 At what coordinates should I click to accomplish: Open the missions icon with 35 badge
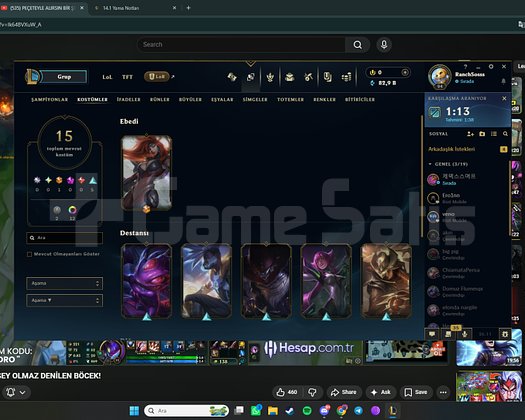[448, 334]
